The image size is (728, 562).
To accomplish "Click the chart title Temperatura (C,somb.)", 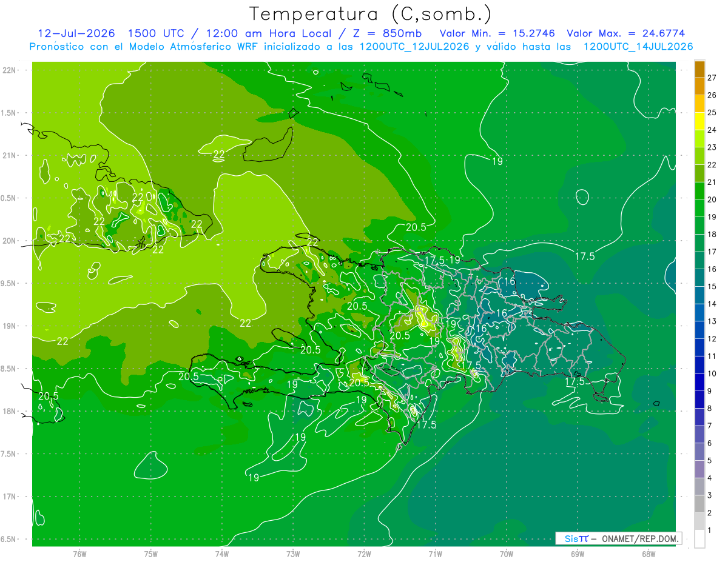I will [370, 13].
